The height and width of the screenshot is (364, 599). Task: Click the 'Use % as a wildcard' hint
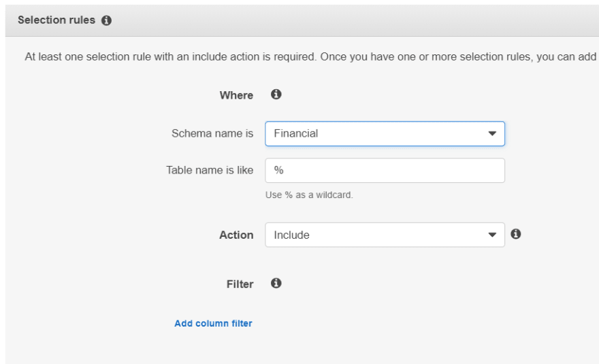click(309, 195)
